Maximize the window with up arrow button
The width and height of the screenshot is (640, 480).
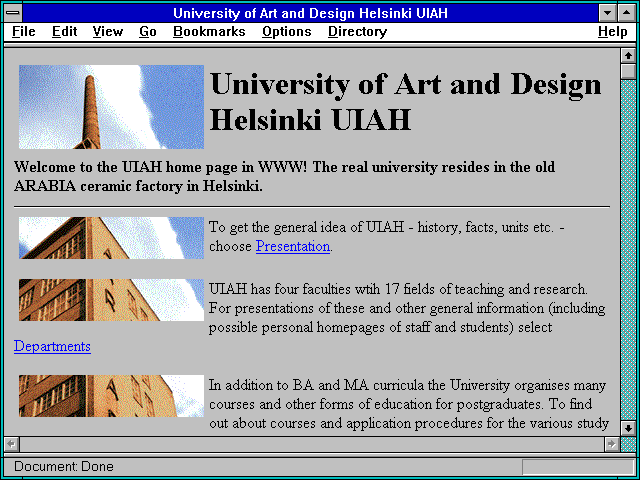pos(627,13)
